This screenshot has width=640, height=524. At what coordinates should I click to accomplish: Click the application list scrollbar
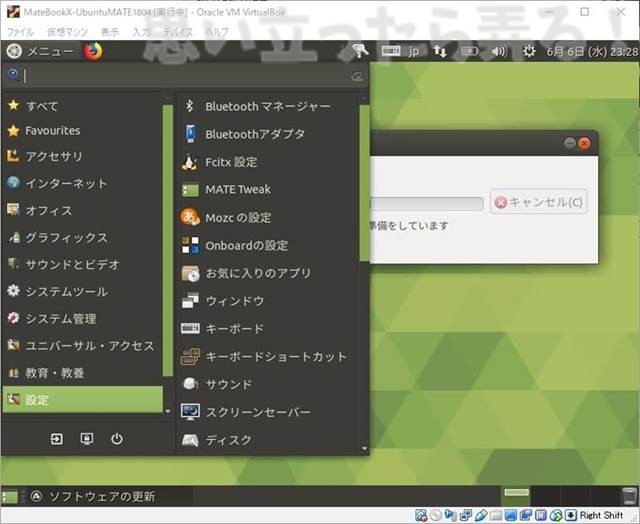364,183
